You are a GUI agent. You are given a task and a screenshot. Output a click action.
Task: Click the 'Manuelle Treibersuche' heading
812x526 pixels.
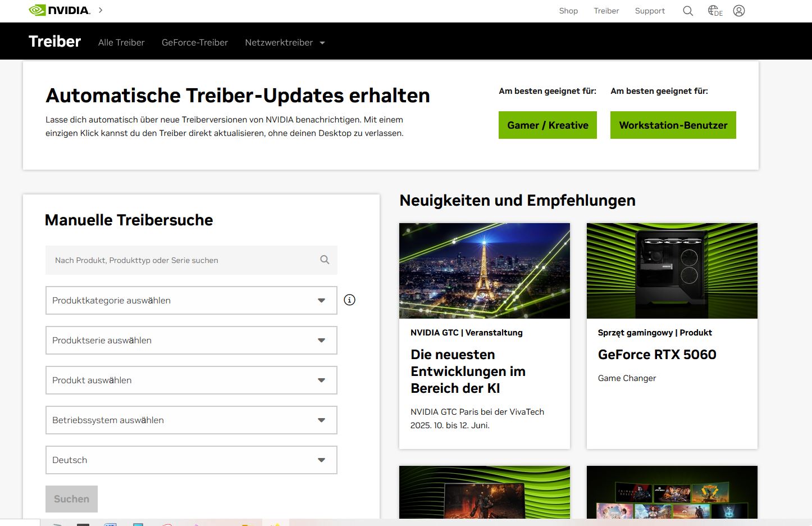click(129, 220)
